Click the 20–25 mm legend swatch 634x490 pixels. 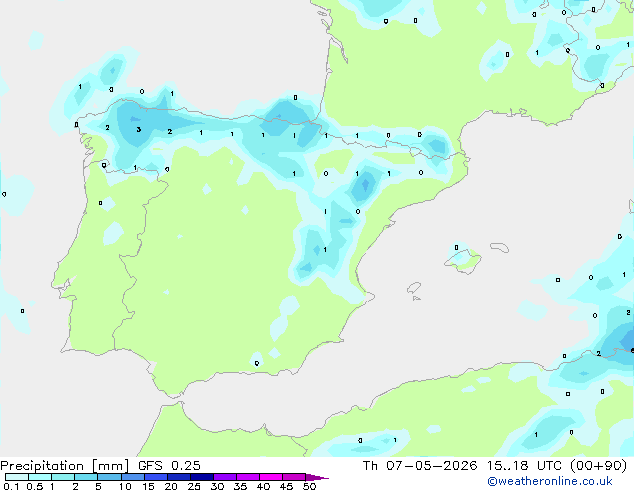pyautogui.click(x=178, y=477)
